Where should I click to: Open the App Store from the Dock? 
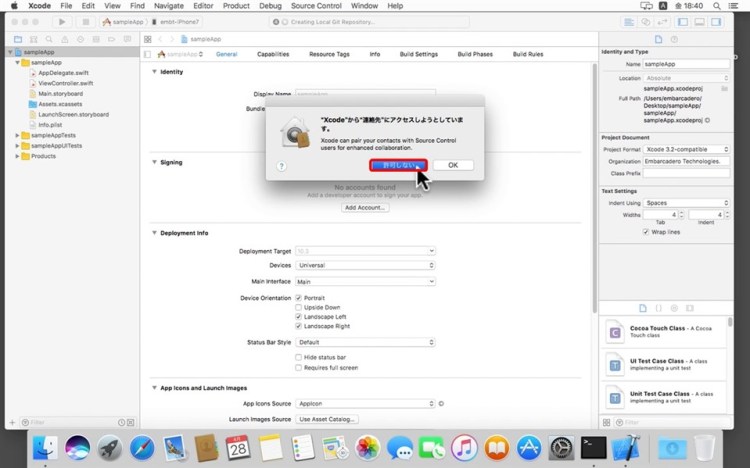[529, 448]
